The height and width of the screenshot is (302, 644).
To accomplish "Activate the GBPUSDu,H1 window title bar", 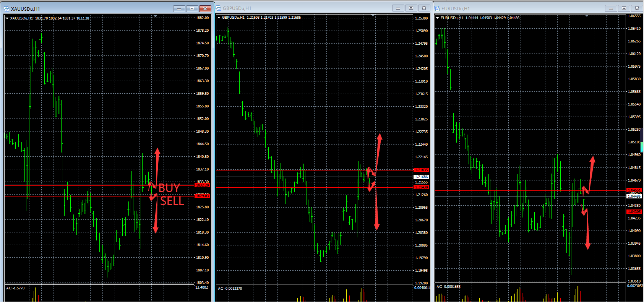I will click(306, 8).
